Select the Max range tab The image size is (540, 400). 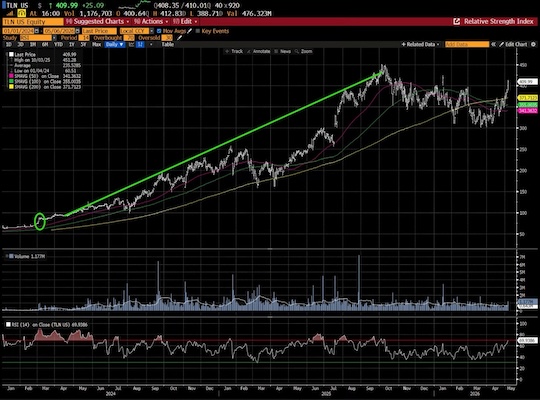96,44
